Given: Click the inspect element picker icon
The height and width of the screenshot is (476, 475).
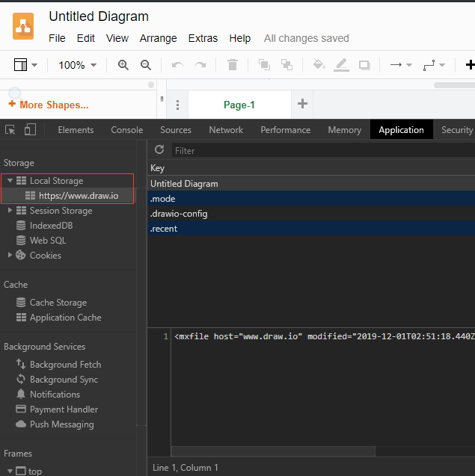Looking at the screenshot, I should (x=10, y=130).
